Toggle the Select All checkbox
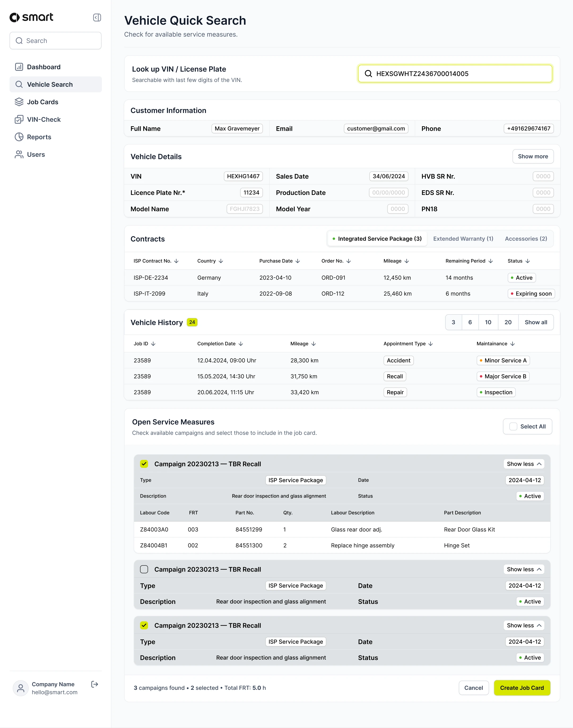The image size is (573, 728). click(513, 426)
